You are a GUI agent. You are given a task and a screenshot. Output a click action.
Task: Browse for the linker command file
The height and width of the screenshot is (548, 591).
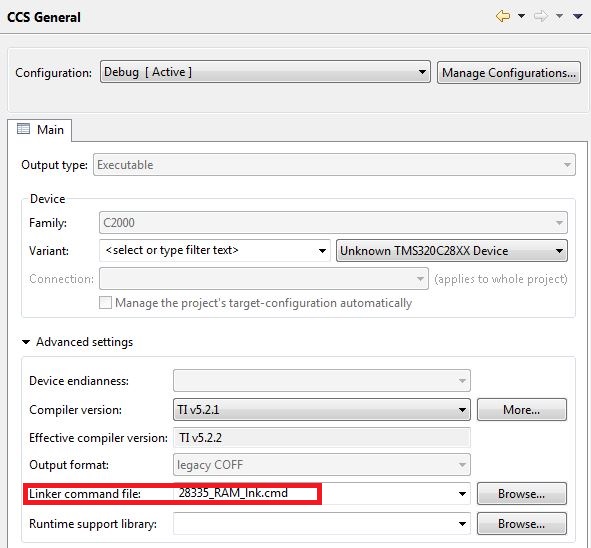(522, 494)
